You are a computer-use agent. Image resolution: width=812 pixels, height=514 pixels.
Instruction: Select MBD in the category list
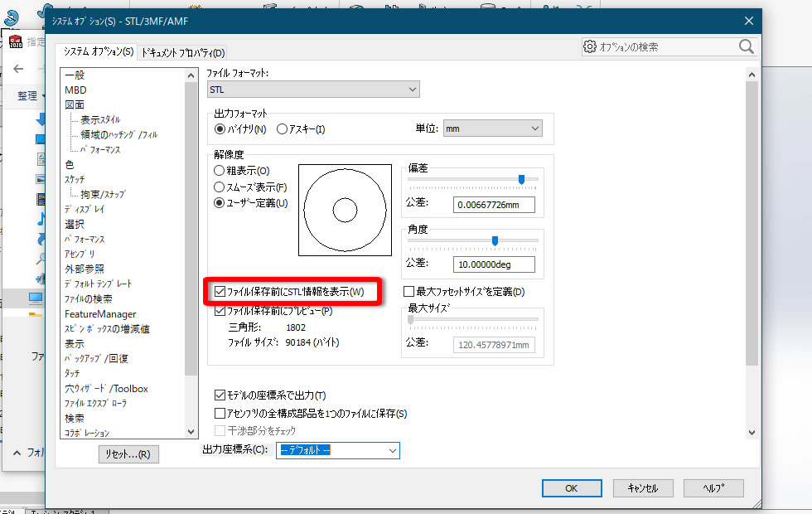pos(75,90)
